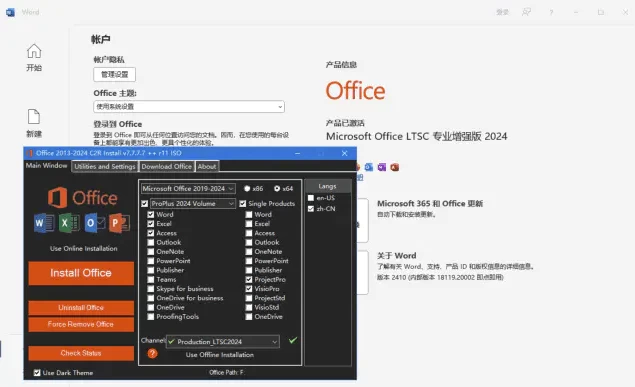Switch to the Utilities and Settings tab
This screenshot has height=387, width=635.
tap(104, 166)
